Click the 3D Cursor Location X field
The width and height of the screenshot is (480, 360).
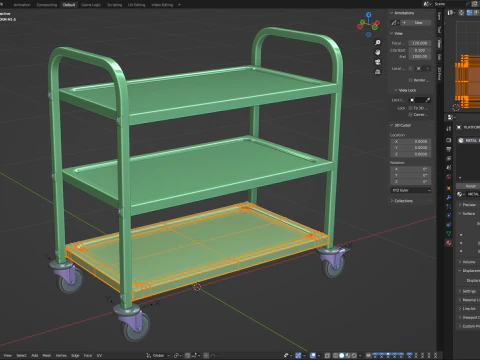(x=411, y=141)
